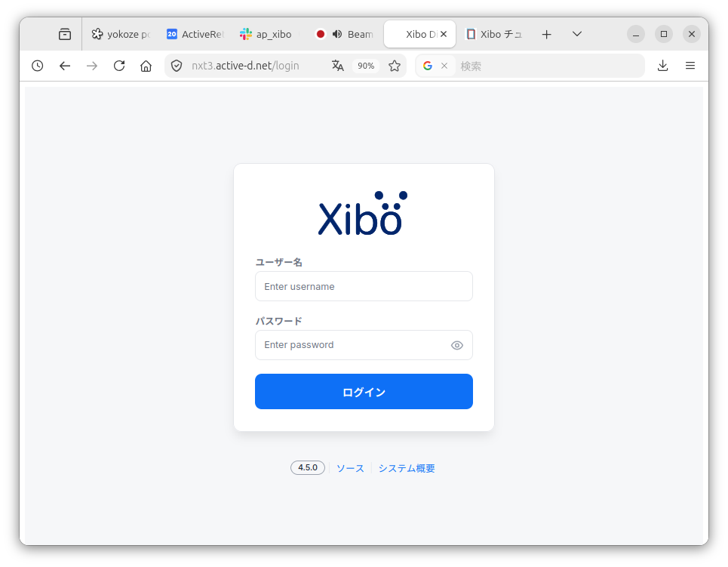Open the hamburger application menu
This screenshot has width=728, height=567.
[x=690, y=66]
